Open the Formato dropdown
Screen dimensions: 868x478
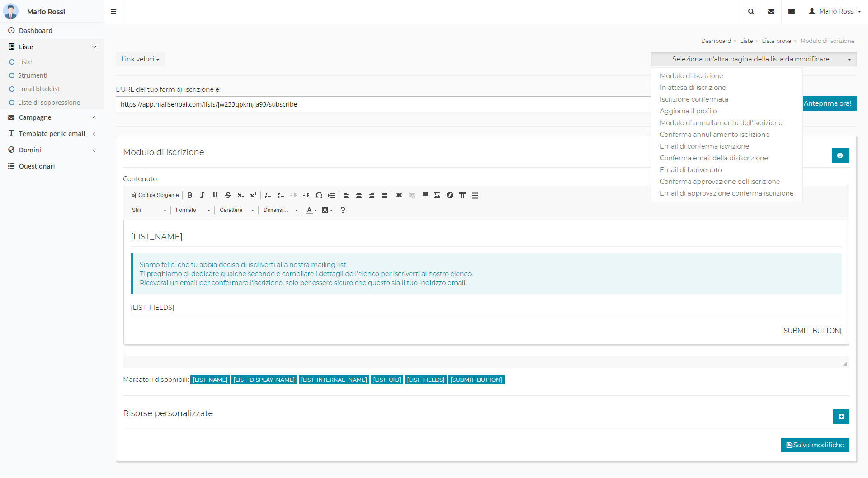click(x=193, y=210)
